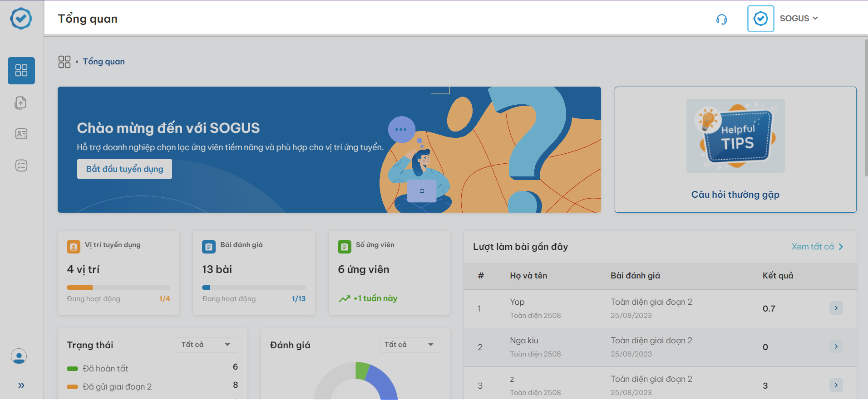Open details arrow for Nga kiu's result
Image resolution: width=868 pixels, height=400 pixels.
click(836, 347)
